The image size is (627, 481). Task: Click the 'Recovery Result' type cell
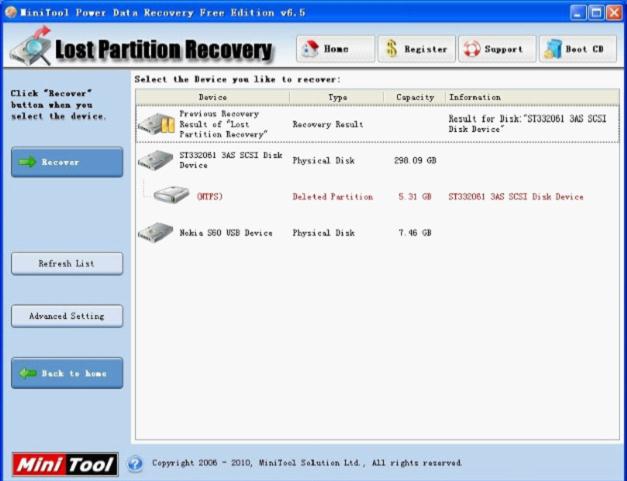pos(328,124)
